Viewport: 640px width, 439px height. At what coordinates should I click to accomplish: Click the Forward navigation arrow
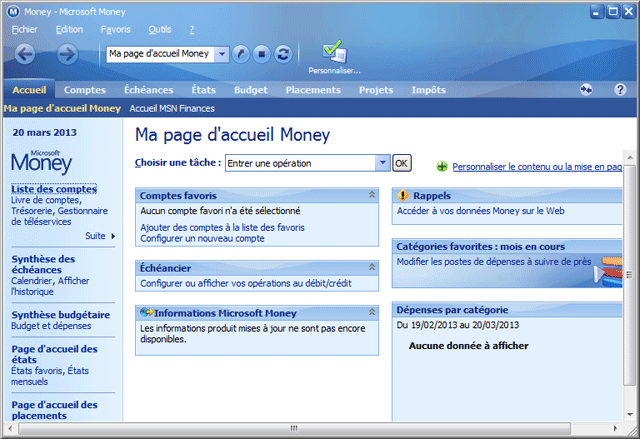click(x=68, y=54)
